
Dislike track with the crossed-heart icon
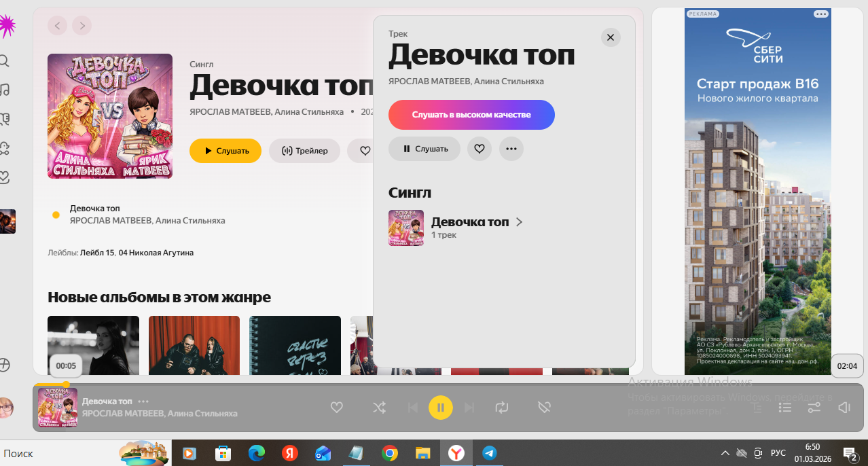click(x=544, y=408)
